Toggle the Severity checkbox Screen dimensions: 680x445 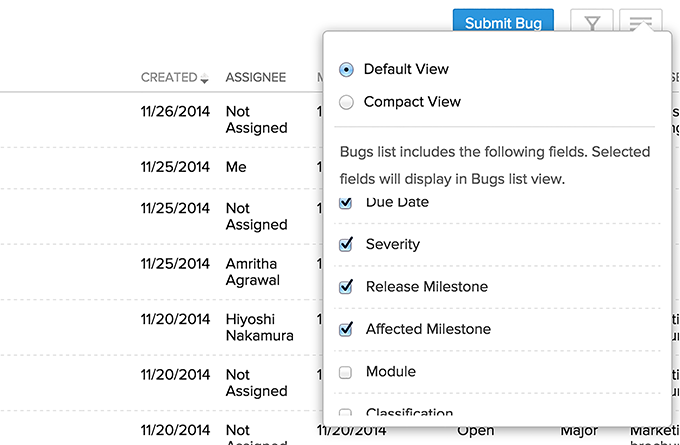[x=346, y=244]
